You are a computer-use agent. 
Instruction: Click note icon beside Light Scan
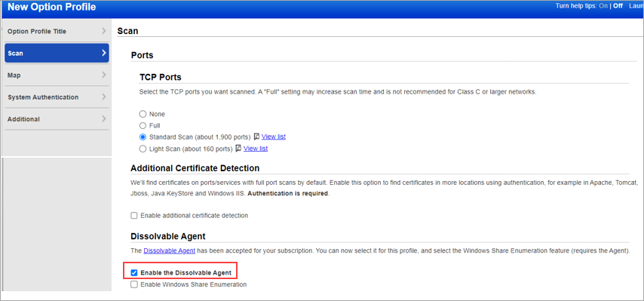(238, 149)
